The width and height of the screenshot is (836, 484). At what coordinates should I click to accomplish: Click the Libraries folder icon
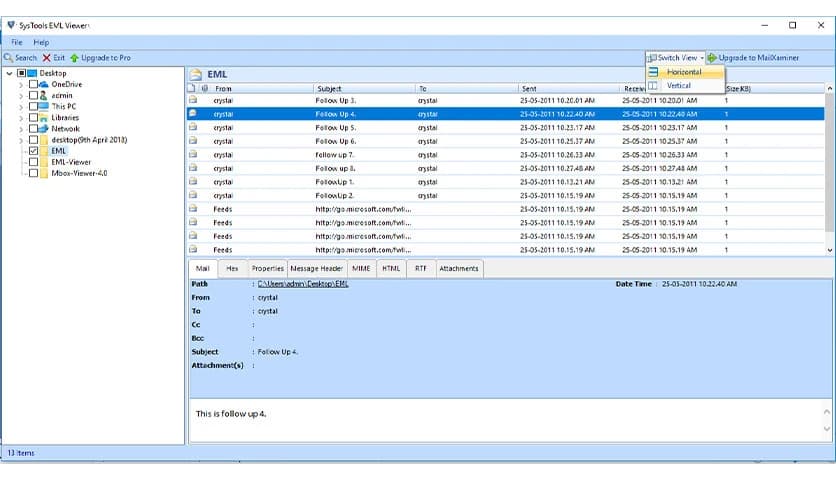pyautogui.click(x=44, y=117)
